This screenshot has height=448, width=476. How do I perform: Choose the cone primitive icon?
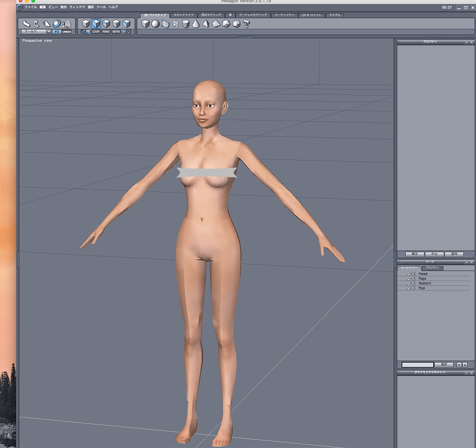point(196,24)
